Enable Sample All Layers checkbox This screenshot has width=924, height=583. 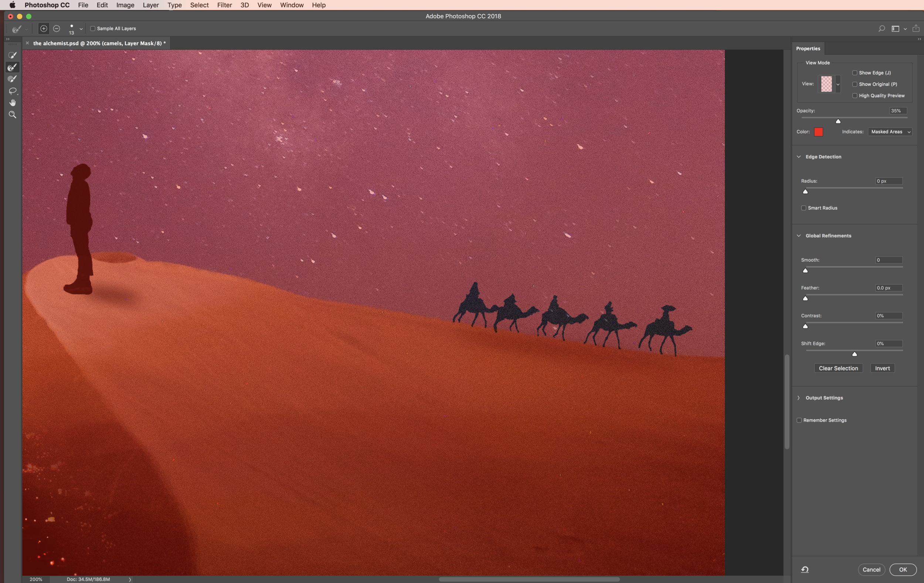(x=92, y=28)
